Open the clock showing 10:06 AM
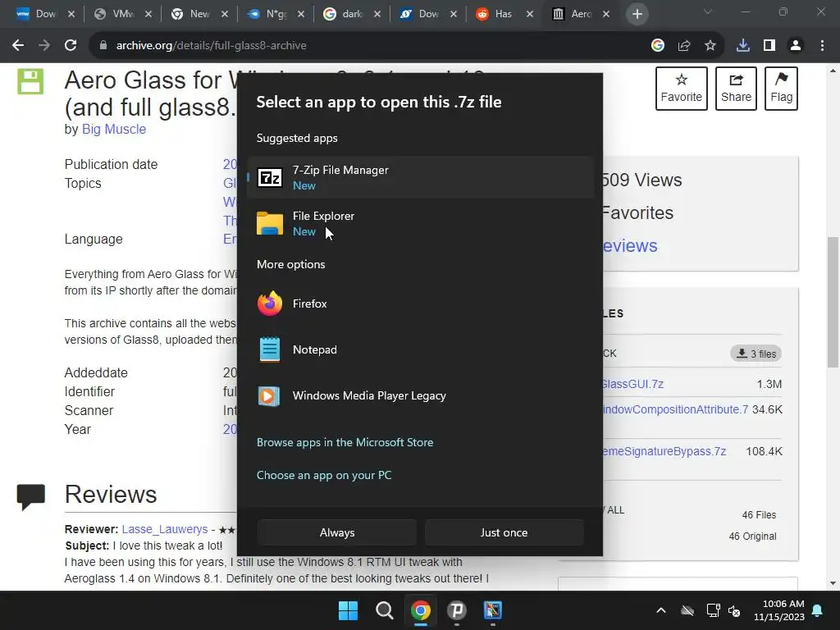 pos(779,610)
